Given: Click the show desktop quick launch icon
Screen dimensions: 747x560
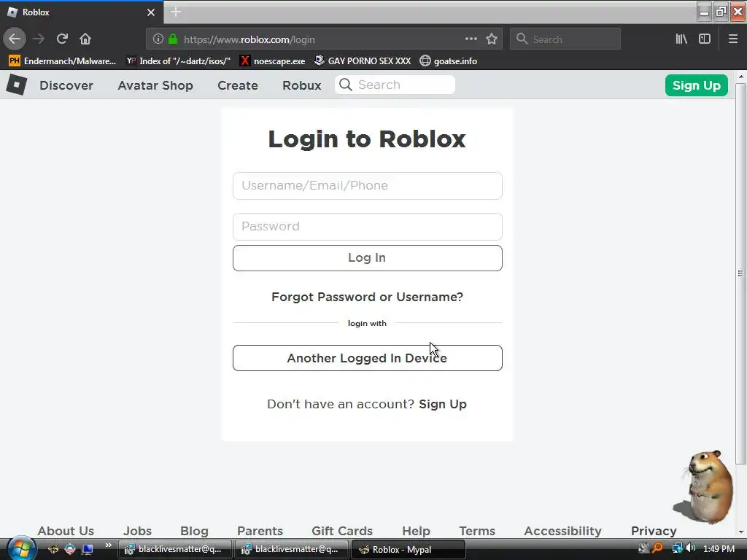Looking at the screenshot, I should point(88,550).
